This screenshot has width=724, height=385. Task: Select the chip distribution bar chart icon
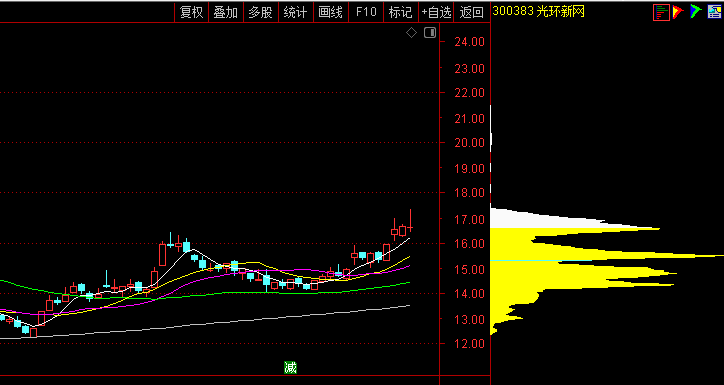(661, 12)
